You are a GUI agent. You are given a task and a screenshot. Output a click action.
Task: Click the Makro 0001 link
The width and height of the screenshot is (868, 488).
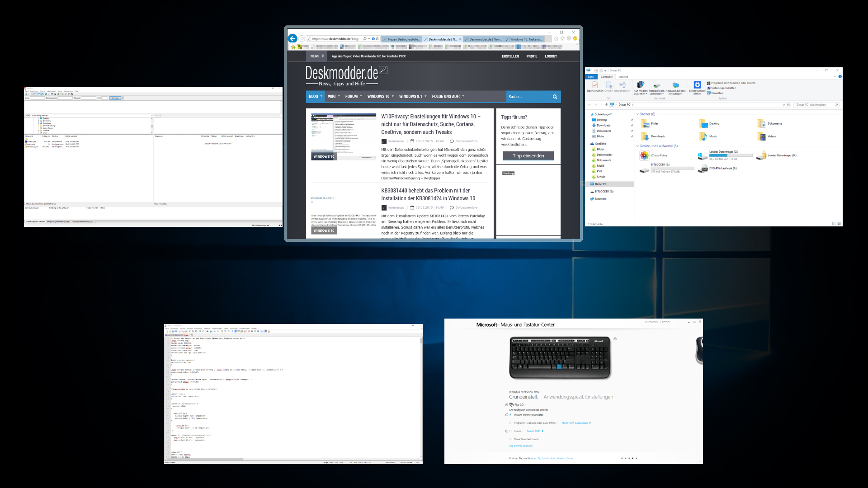pos(533,431)
